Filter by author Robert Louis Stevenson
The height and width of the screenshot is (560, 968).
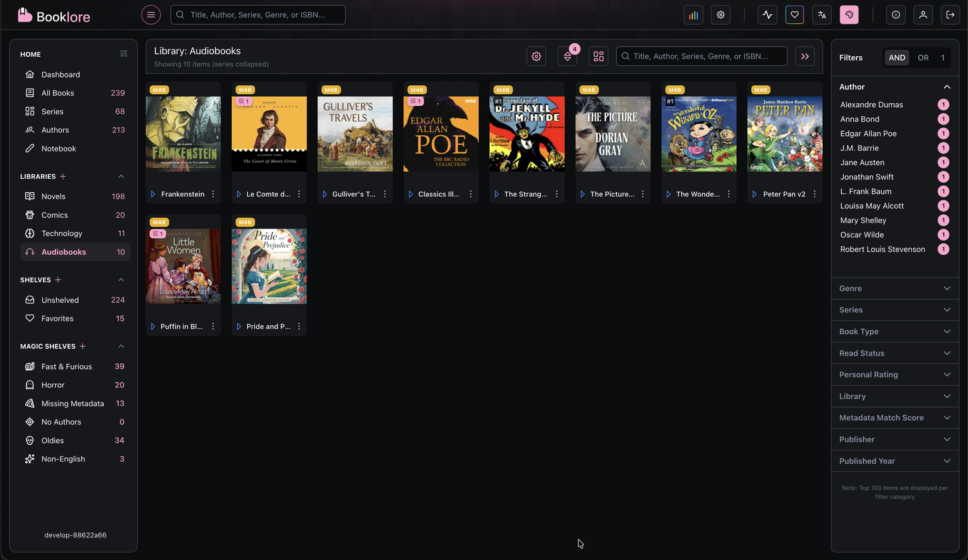pos(894,250)
